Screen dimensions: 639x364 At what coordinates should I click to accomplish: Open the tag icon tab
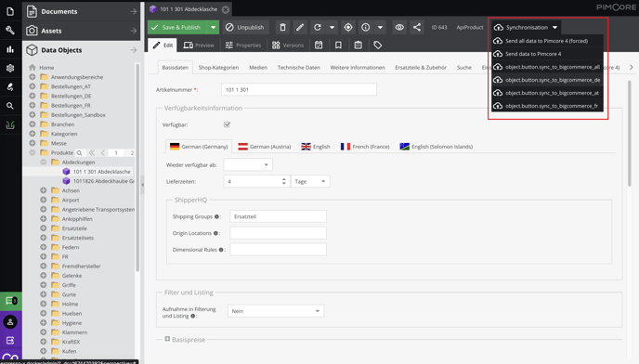pos(378,45)
